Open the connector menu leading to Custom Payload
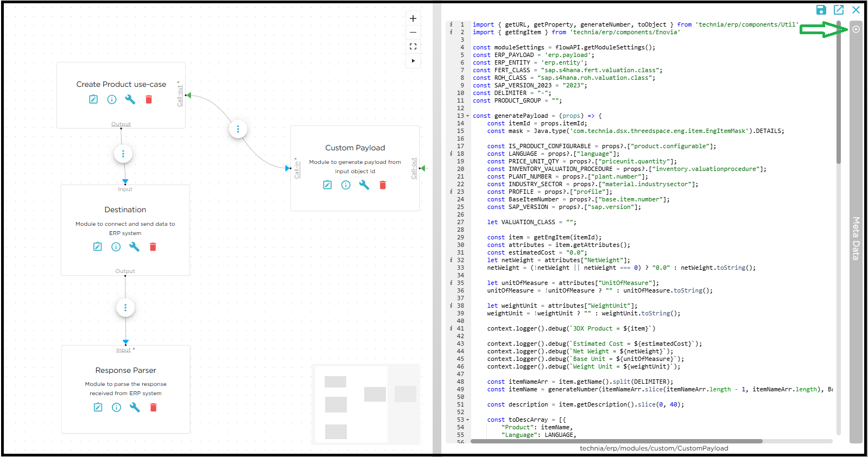 click(x=238, y=129)
